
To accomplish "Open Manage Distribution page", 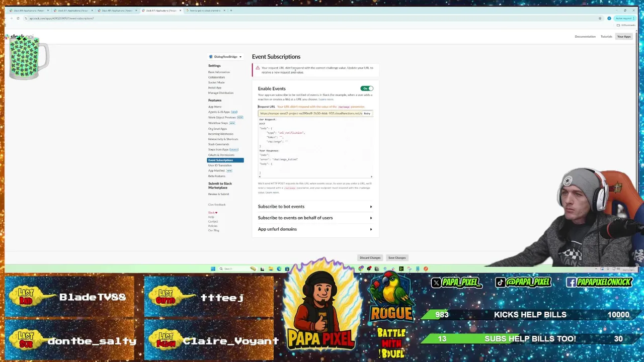I will coord(221,93).
